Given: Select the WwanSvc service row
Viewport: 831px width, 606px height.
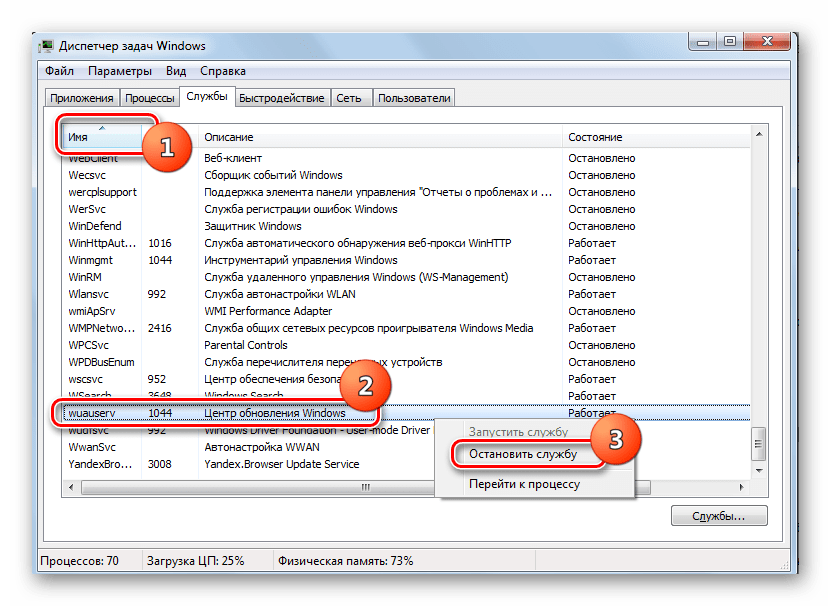Looking at the screenshot, I should click(x=406, y=447).
